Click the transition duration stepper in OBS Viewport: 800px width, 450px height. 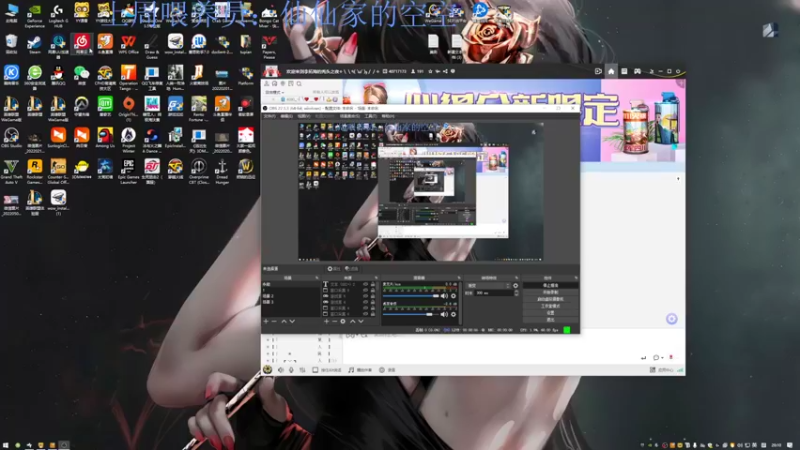(516, 293)
